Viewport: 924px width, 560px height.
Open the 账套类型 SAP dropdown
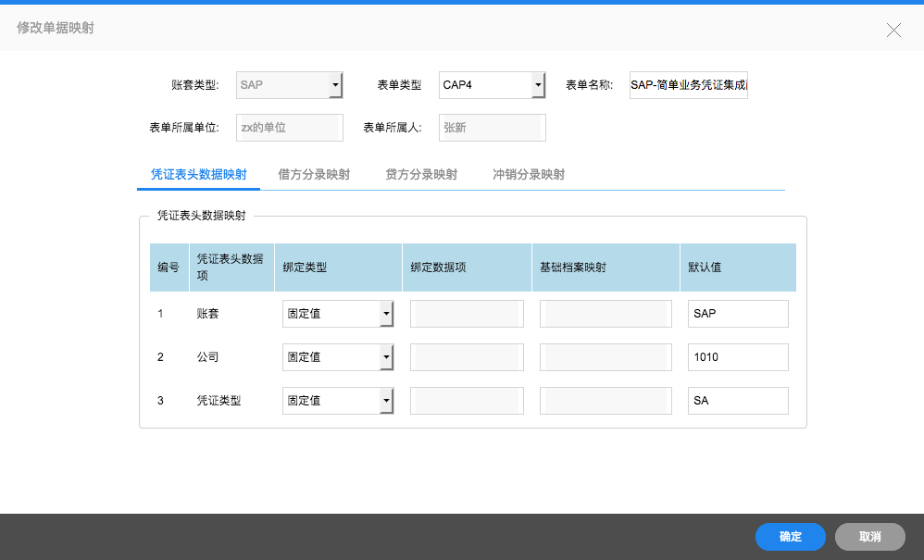290,85
